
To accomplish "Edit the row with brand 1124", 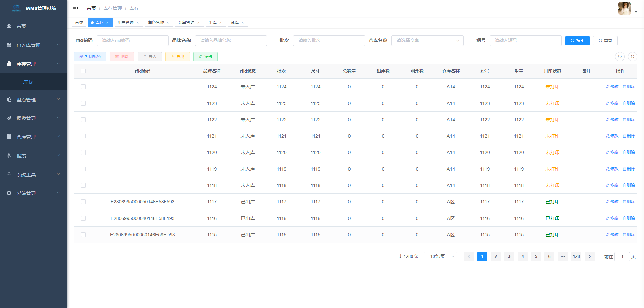I will click(x=612, y=87).
